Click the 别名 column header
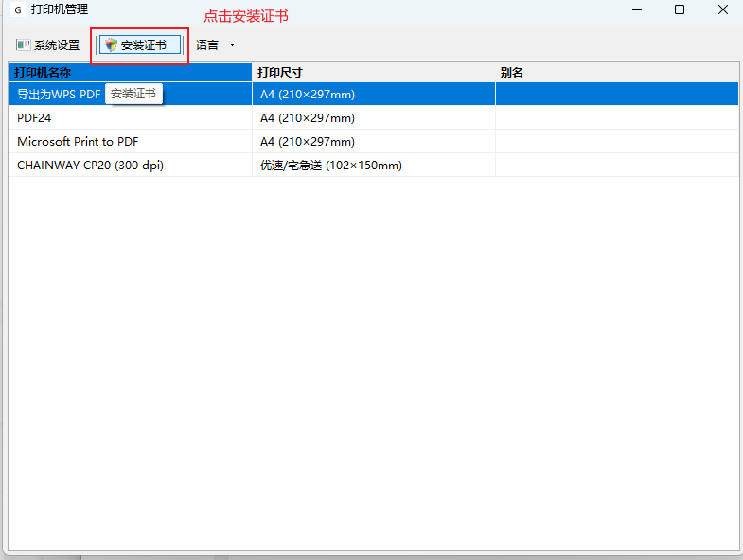 pyautogui.click(x=617, y=73)
